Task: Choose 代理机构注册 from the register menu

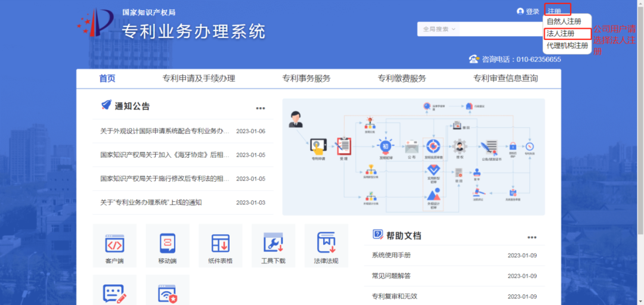Action: (x=568, y=45)
